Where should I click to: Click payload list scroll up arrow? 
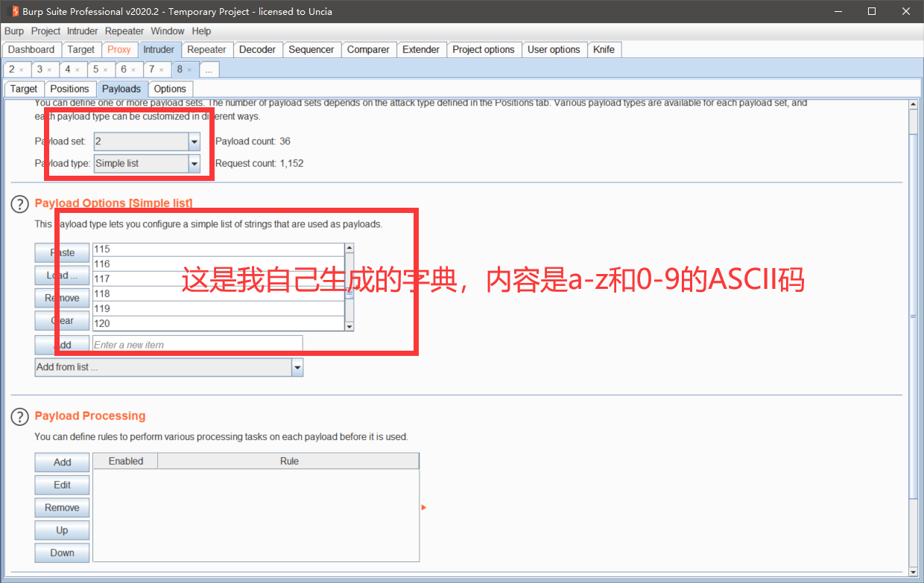click(x=349, y=248)
